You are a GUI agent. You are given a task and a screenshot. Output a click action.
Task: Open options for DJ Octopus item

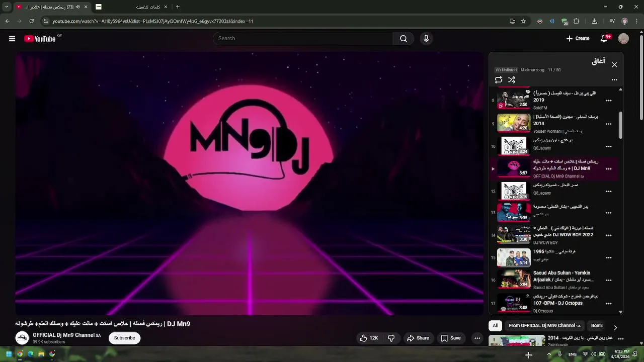point(609,304)
